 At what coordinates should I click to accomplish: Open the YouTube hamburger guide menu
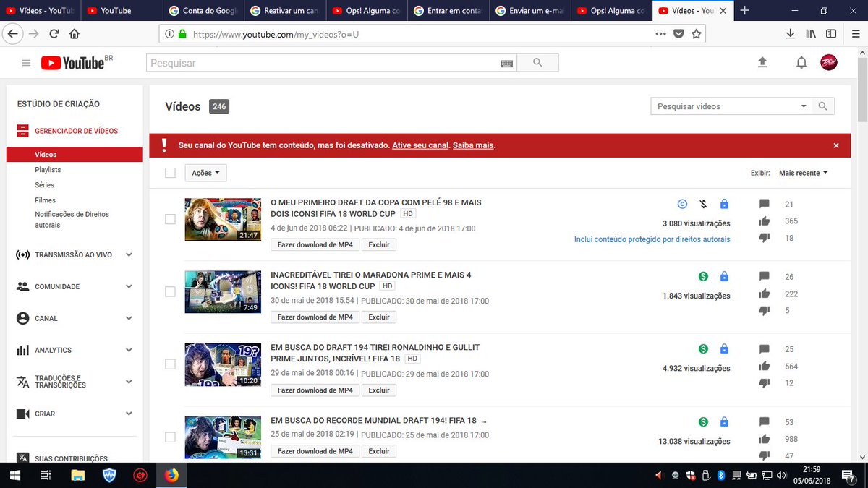tap(26, 64)
